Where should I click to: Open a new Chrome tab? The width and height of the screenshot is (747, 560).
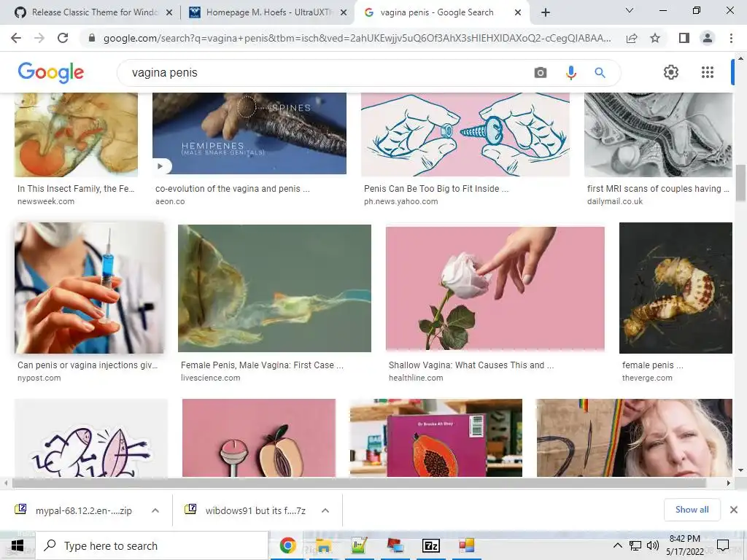click(546, 12)
